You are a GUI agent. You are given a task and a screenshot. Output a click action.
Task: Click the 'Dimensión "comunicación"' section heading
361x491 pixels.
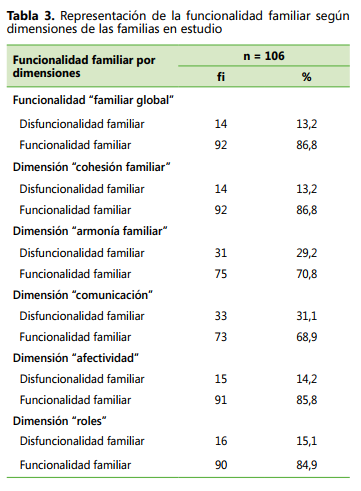click(x=83, y=295)
